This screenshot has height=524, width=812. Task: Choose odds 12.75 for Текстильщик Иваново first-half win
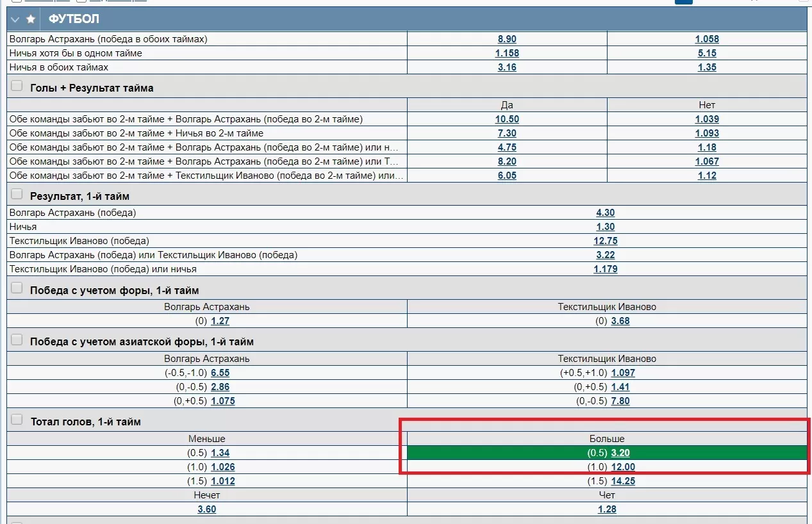point(605,241)
